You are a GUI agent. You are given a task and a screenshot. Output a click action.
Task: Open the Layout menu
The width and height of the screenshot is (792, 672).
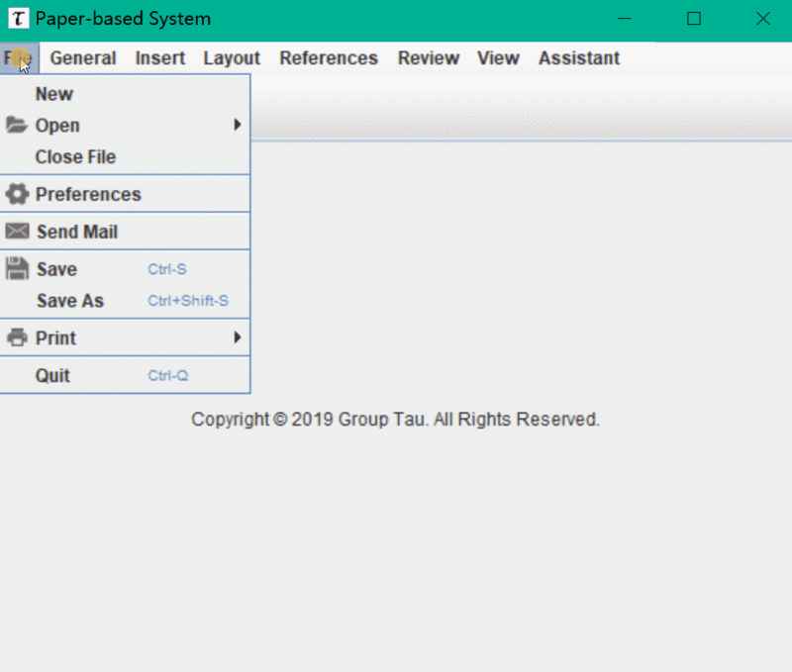pos(232,58)
